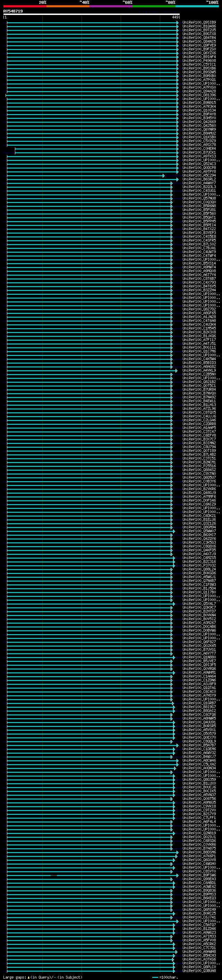
Task: Click hit label UniRef100_Q84TR4
Action: tap(199, 38)
